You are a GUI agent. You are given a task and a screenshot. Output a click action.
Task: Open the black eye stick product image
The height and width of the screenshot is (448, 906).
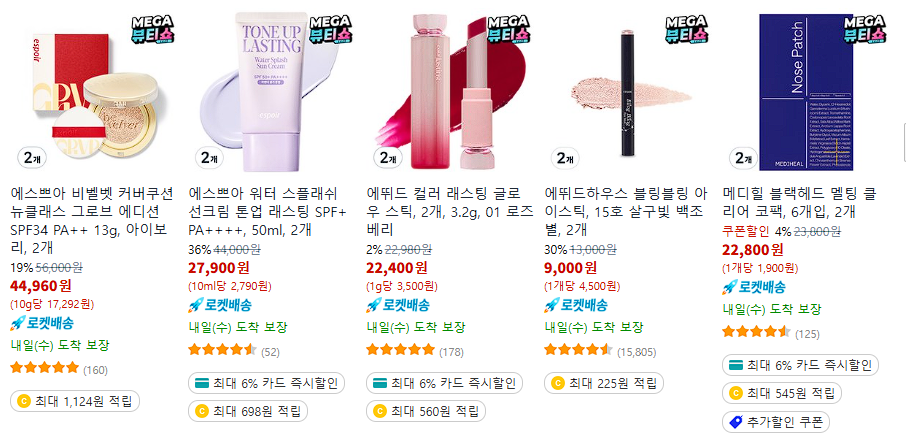click(628, 92)
